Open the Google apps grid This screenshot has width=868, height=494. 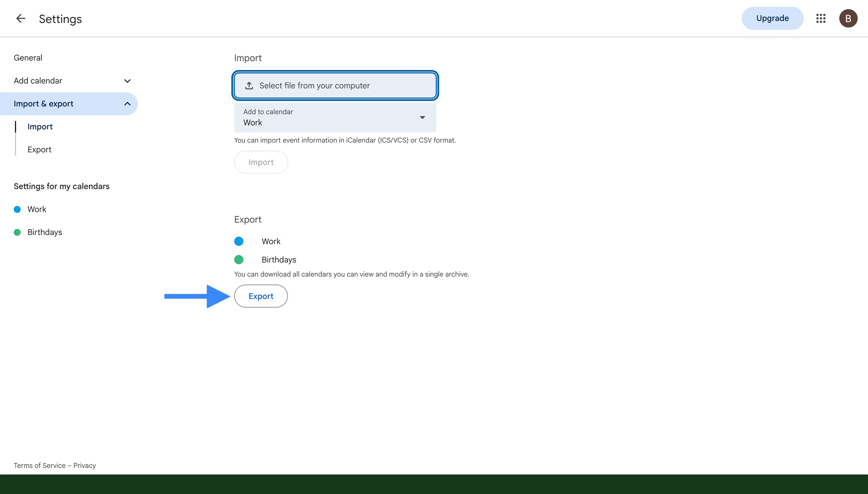[821, 18]
